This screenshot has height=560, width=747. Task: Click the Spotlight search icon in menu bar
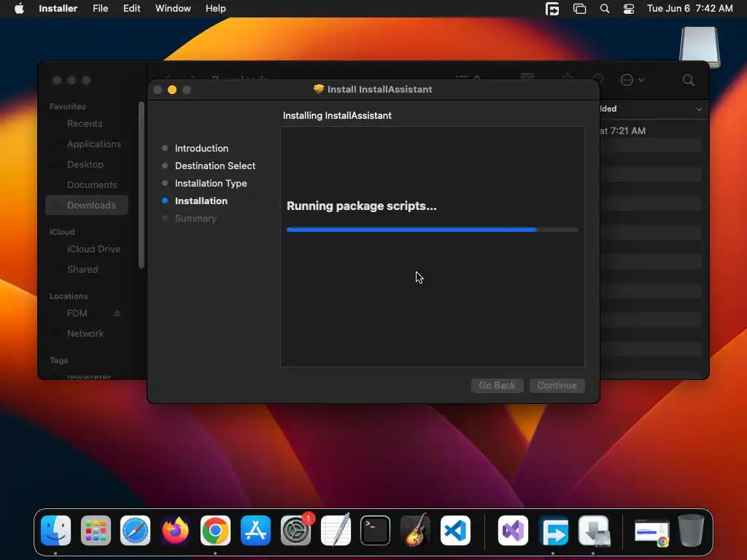(605, 9)
